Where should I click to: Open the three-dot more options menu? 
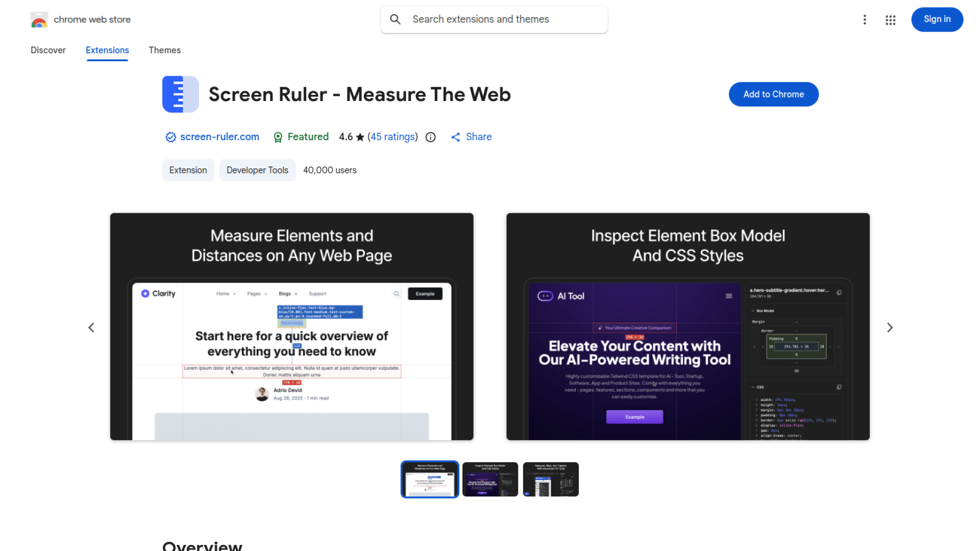(865, 19)
